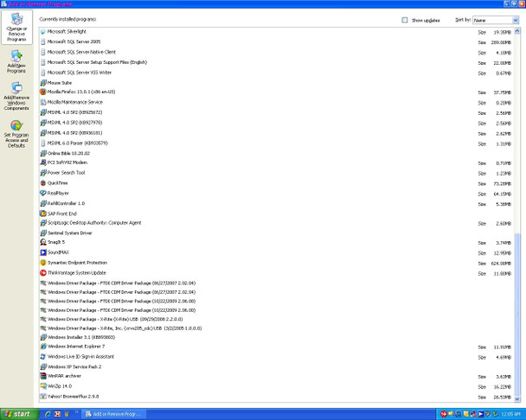
Task: Click the Yahoo! BrowserPlus icon
Action: (x=43, y=397)
